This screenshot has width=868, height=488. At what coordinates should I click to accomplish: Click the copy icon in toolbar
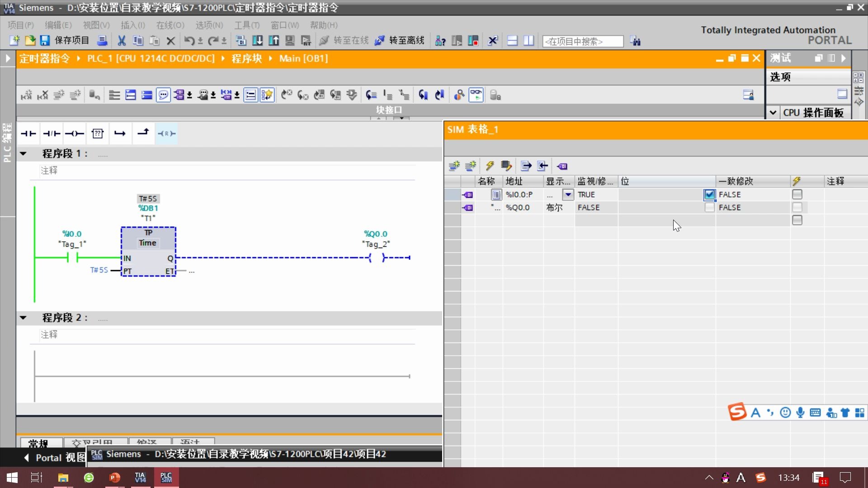click(x=138, y=41)
